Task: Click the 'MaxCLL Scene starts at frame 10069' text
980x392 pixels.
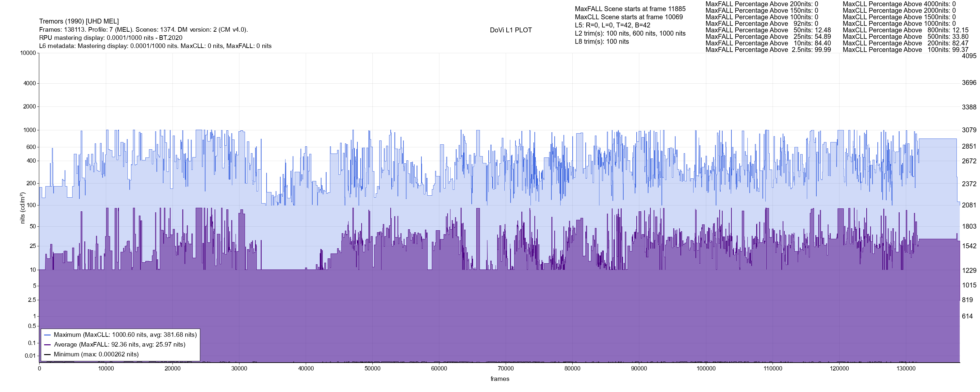Action: tap(629, 17)
